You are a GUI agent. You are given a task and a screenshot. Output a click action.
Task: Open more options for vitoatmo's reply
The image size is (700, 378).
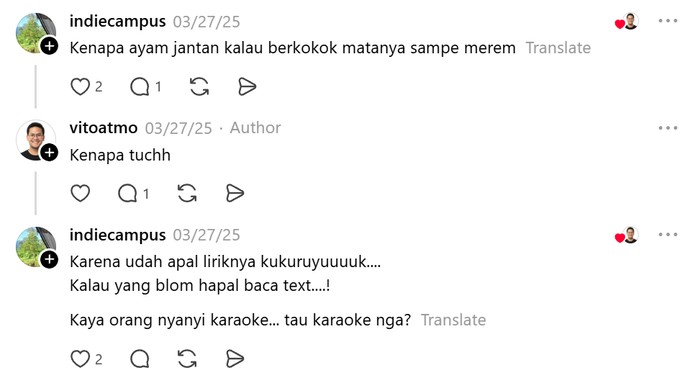(x=668, y=128)
